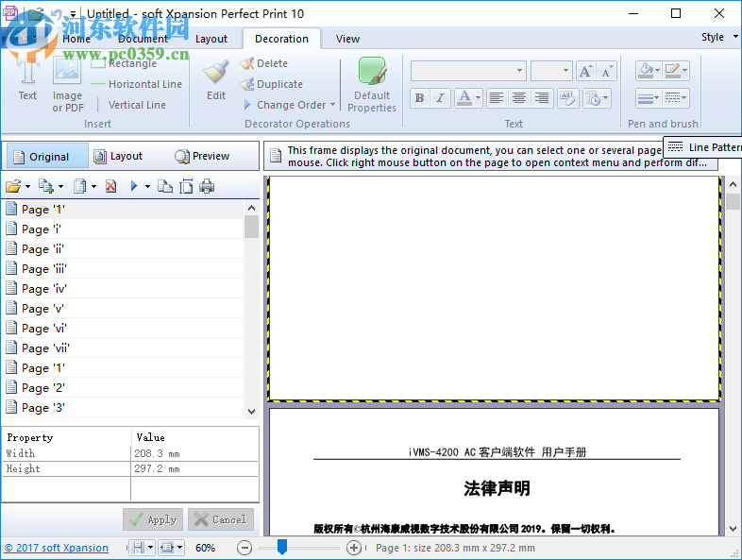The width and height of the screenshot is (742, 560).
Task: Click the page size icon
Action: [186, 186]
